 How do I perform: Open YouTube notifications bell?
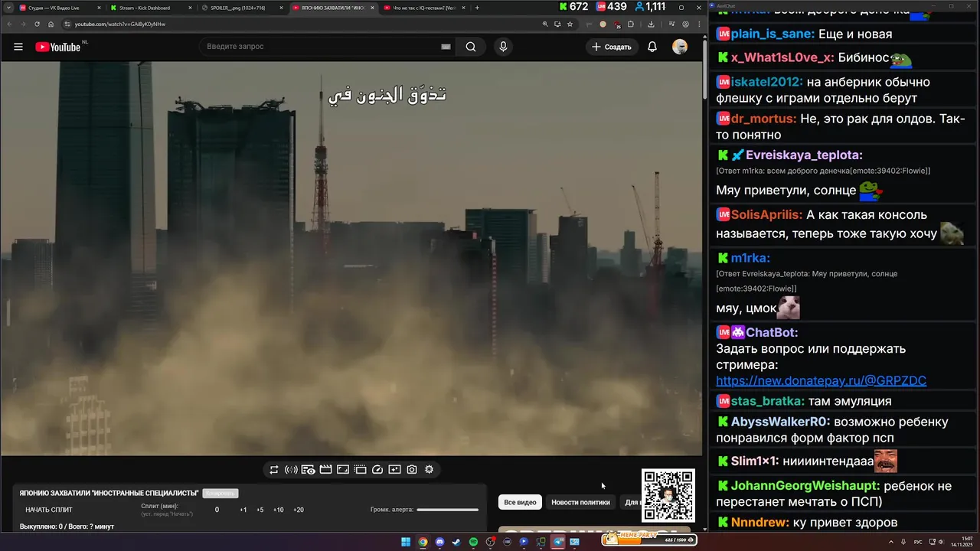point(652,47)
